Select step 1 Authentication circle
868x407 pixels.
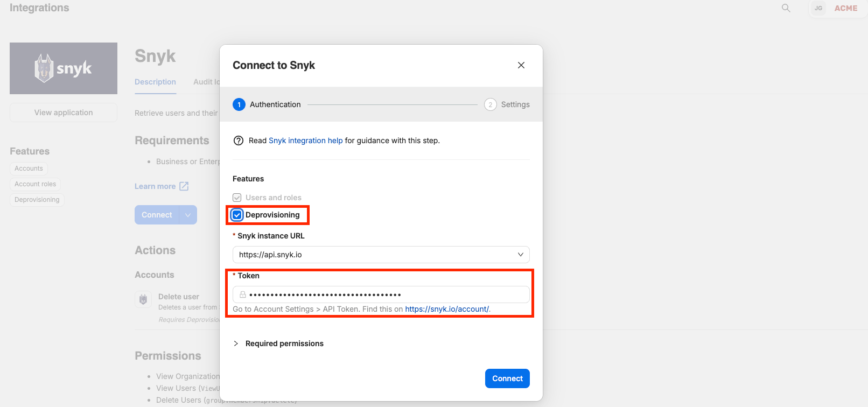tap(239, 104)
